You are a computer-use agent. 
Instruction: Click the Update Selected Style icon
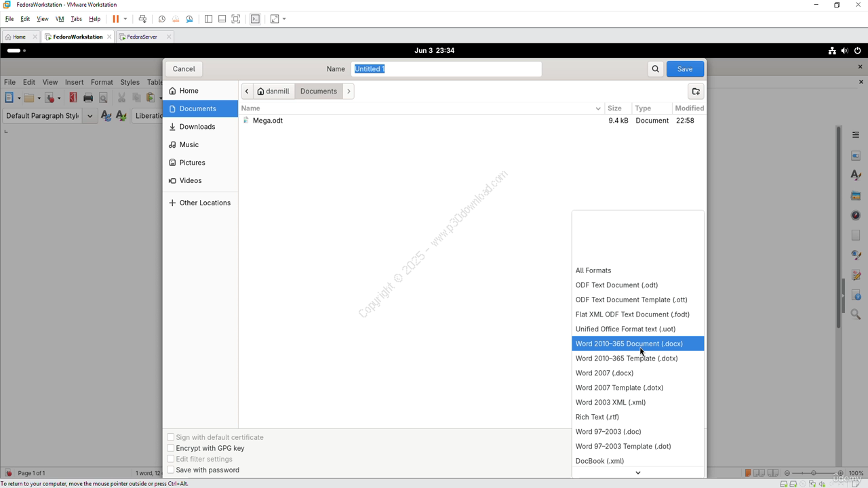pyautogui.click(x=106, y=116)
